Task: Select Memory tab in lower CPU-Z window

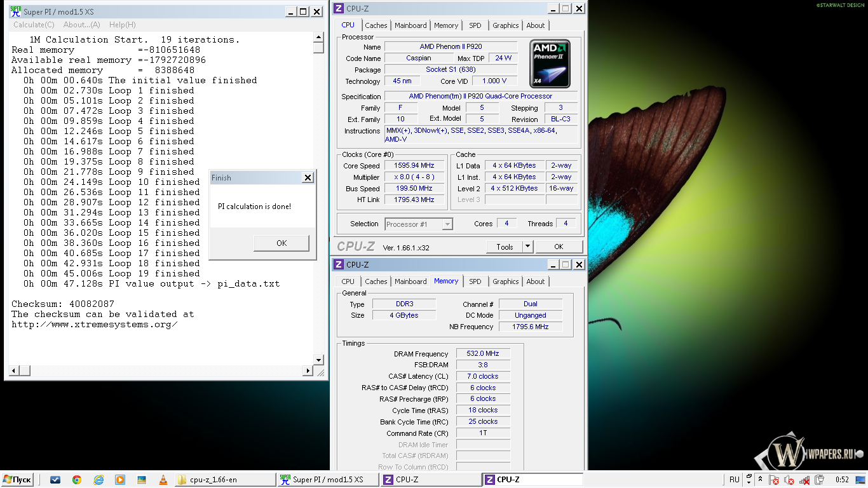Action: click(x=446, y=281)
